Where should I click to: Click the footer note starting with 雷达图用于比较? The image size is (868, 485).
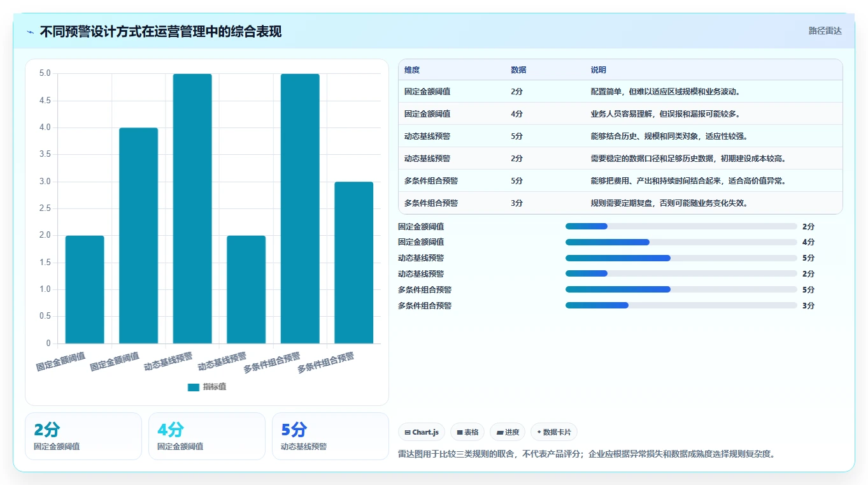[x=587, y=454]
